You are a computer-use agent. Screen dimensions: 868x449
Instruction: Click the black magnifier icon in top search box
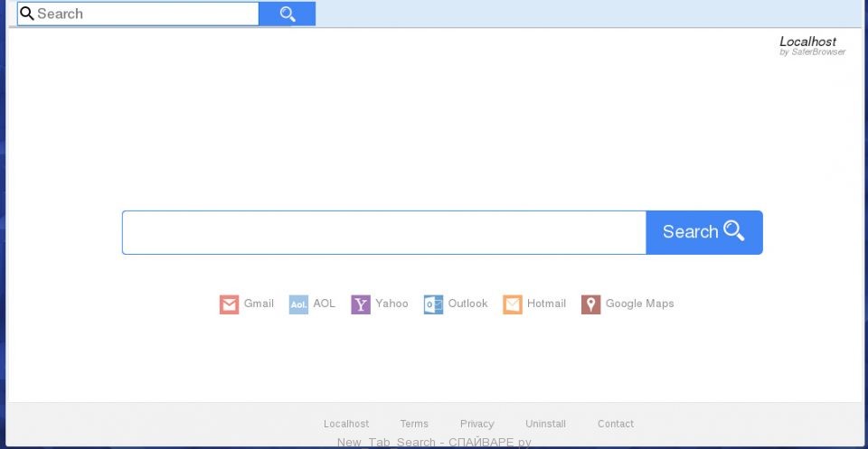click(26, 14)
